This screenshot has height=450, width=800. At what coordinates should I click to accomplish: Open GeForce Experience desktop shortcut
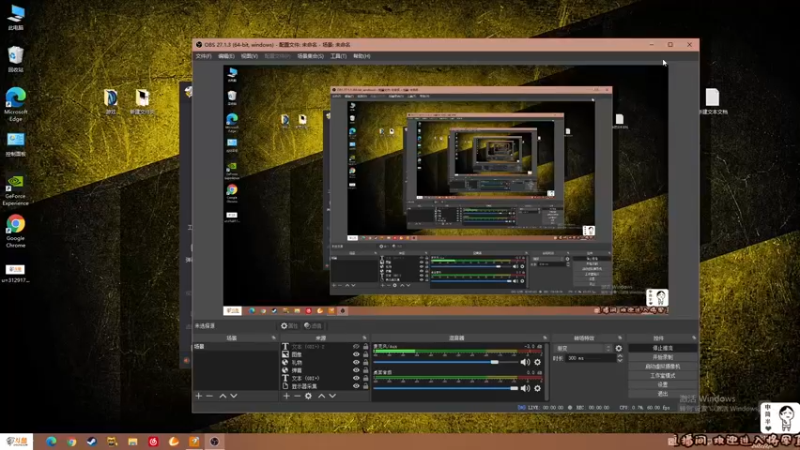[16, 190]
